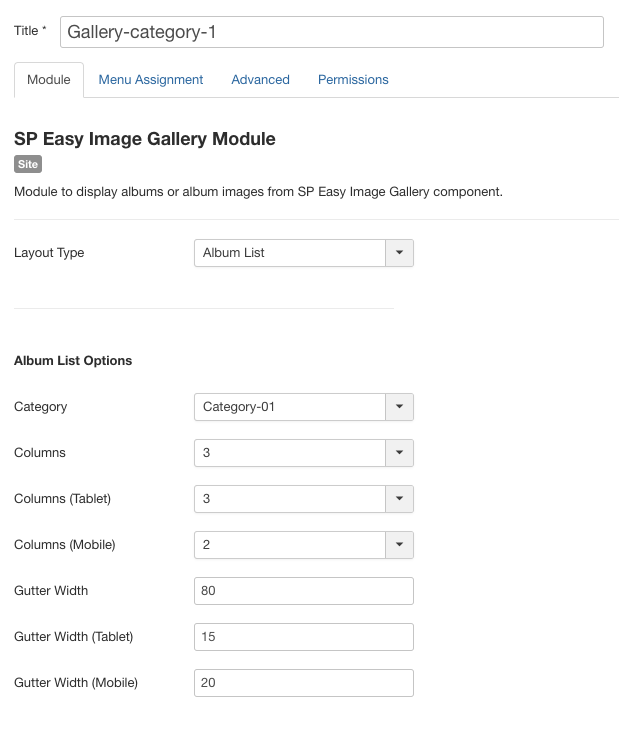Click the Category-01 selection box

coord(290,407)
